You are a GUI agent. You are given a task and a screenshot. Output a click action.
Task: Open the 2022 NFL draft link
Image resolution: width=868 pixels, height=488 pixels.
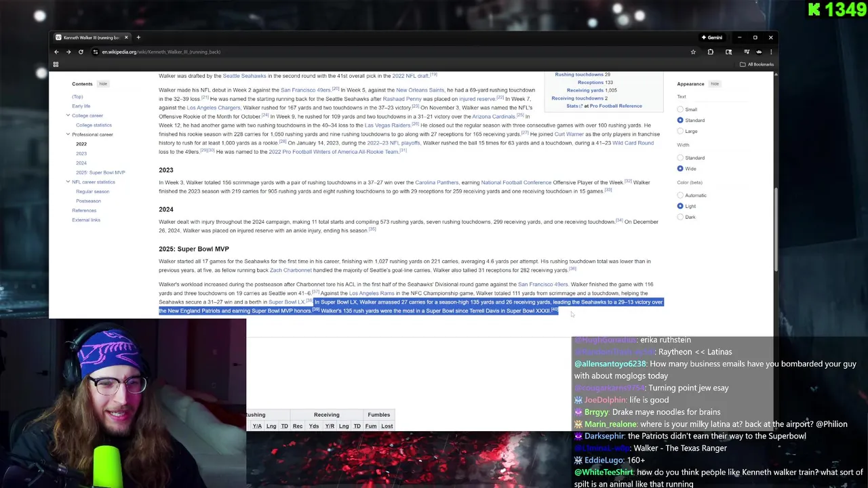pyautogui.click(x=410, y=76)
